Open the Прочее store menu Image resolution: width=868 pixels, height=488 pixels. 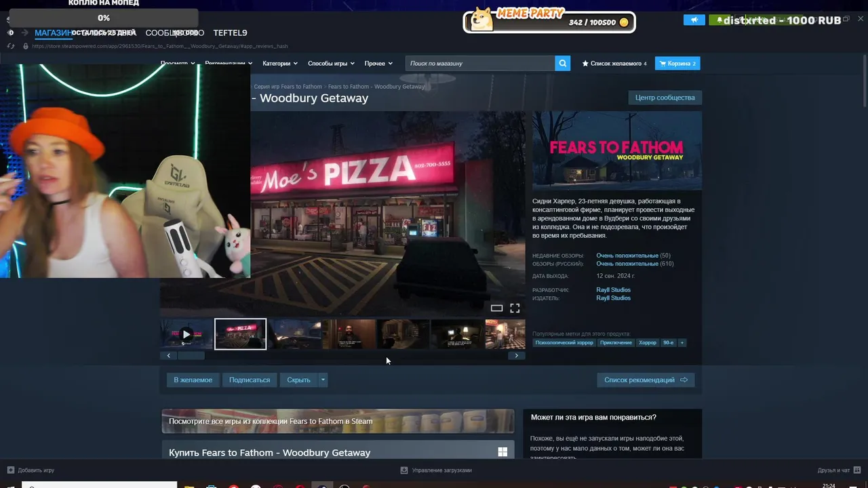click(x=378, y=63)
